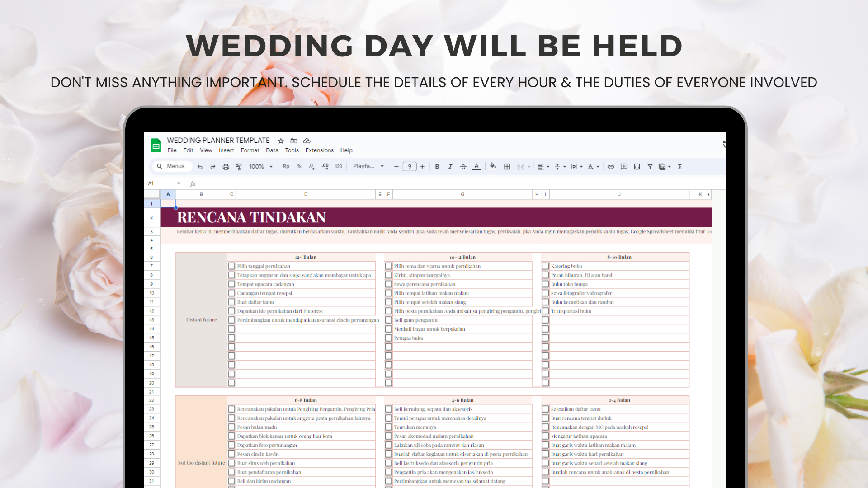868x488 pixels.
Task: Click the Create a filter icon
Action: pyautogui.click(x=650, y=167)
